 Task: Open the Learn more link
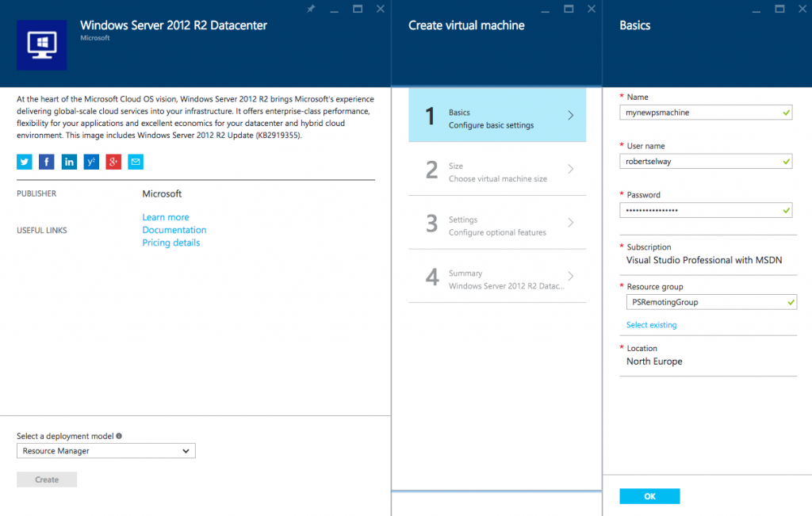(x=166, y=217)
